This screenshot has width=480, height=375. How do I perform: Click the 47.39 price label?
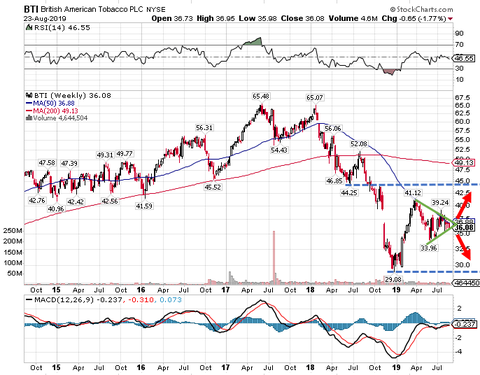pos(69,163)
